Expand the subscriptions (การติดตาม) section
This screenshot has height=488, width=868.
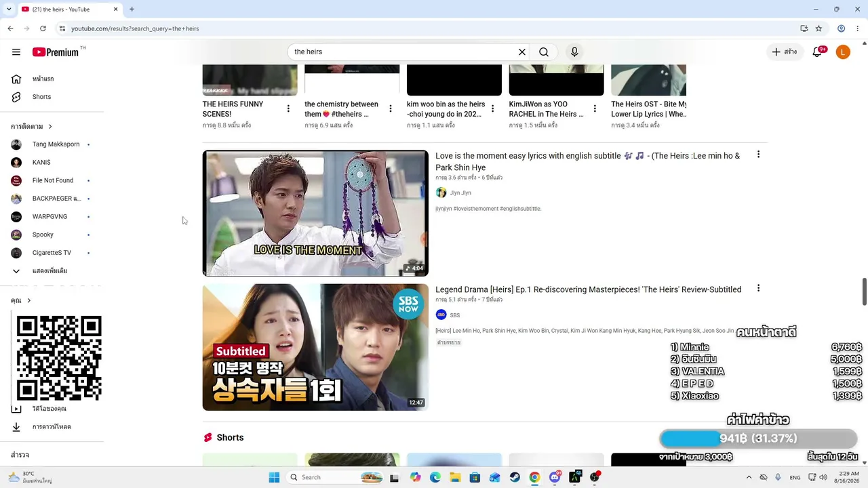point(31,127)
